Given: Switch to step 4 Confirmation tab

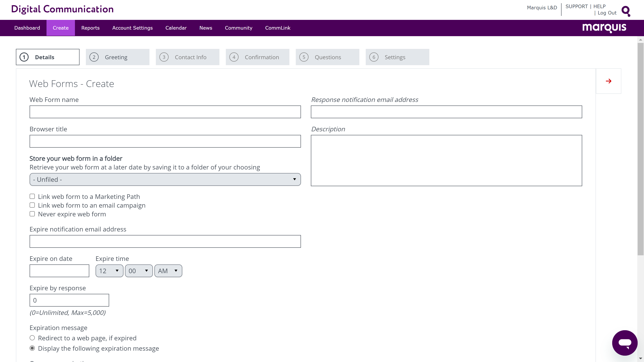Looking at the screenshot, I should pyautogui.click(x=257, y=57).
